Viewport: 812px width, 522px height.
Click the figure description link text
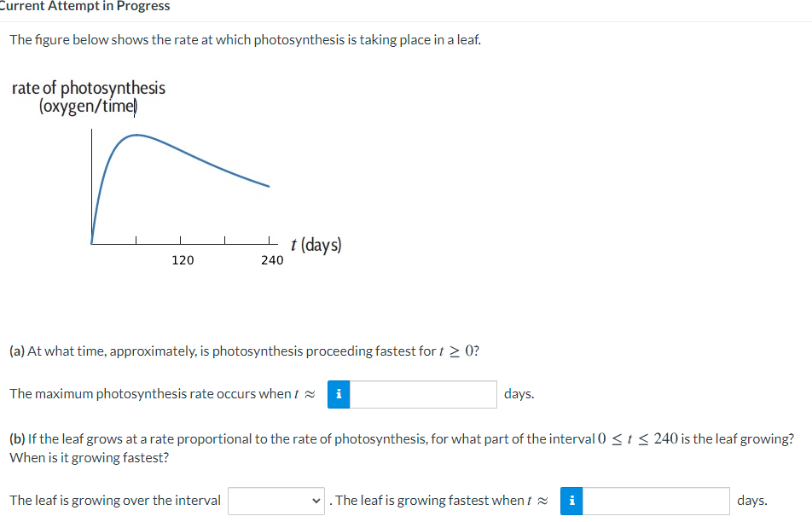[x=244, y=39]
